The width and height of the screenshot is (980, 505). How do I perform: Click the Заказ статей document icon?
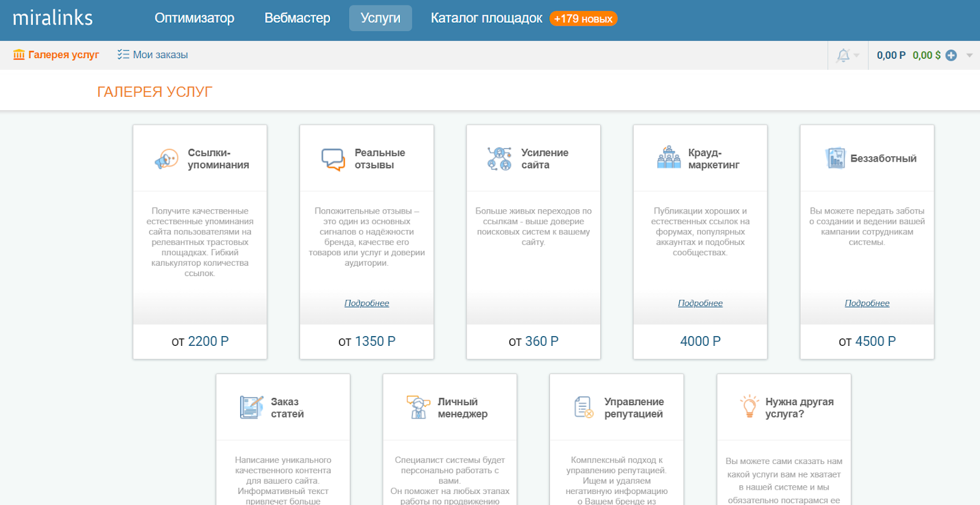tap(251, 407)
